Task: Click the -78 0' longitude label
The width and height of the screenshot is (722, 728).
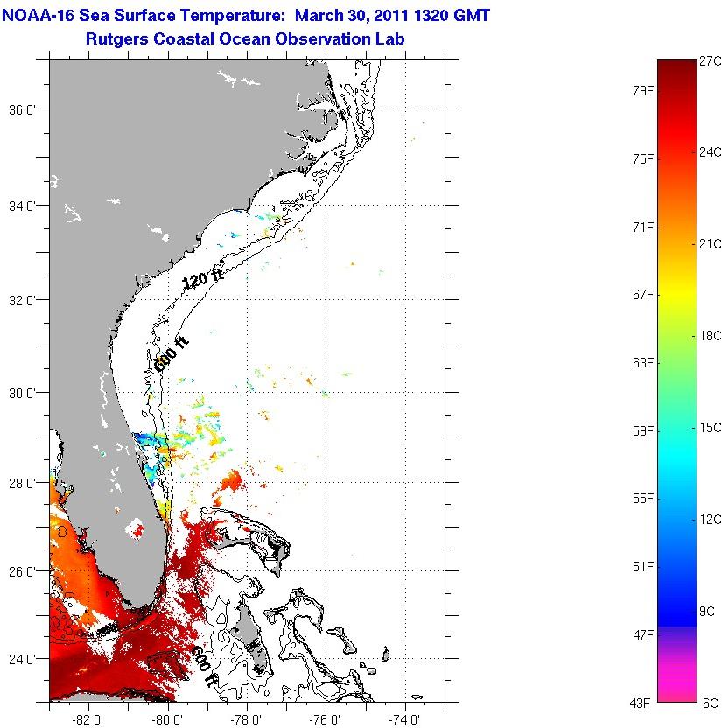Action: (247, 719)
